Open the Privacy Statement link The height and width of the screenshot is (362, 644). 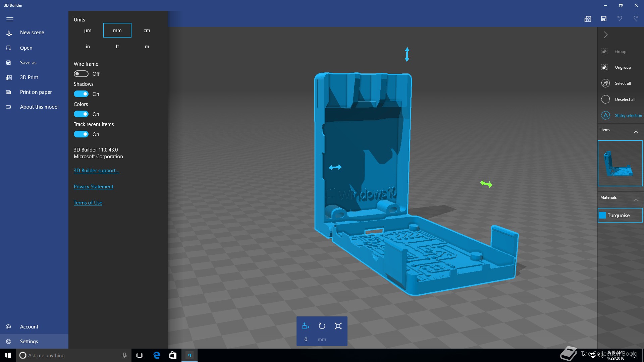[x=94, y=187]
